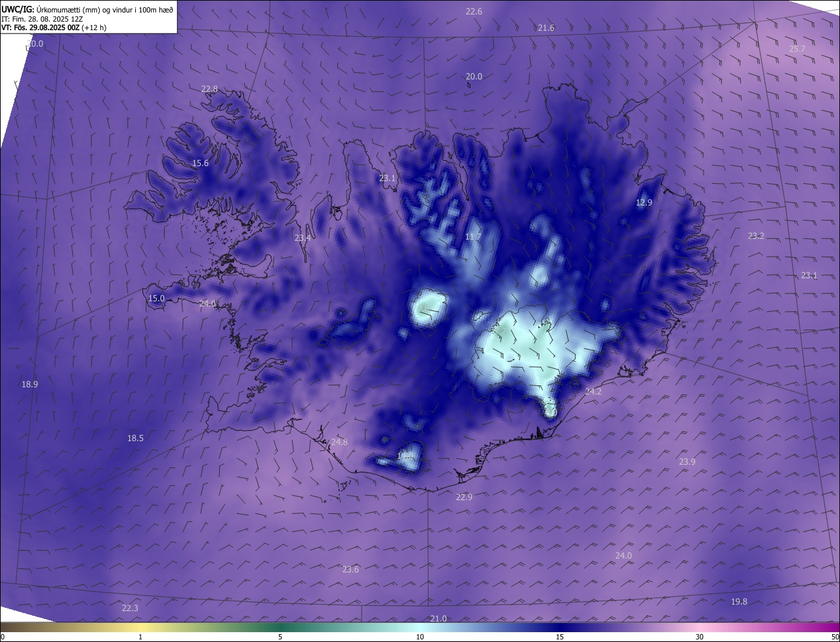Select the 15.0 value on the map

point(156,299)
